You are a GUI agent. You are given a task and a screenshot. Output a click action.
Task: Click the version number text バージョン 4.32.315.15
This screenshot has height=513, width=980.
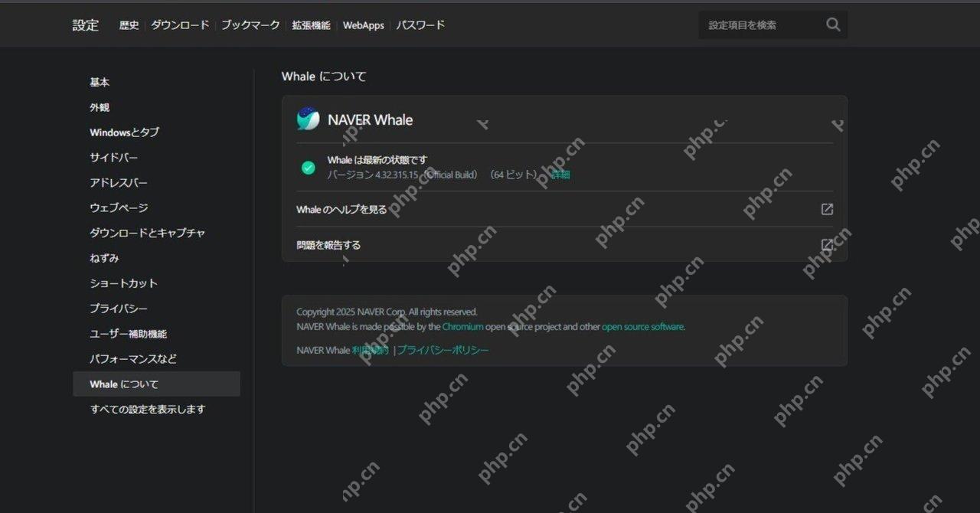pyautogui.click(x=373, y=175)
